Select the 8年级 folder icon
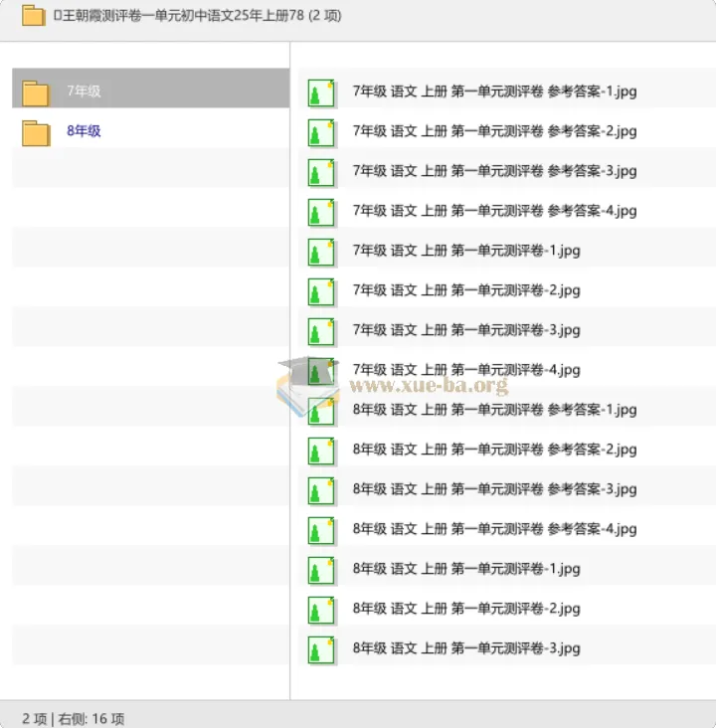716x728 pixels. point(35,133)
